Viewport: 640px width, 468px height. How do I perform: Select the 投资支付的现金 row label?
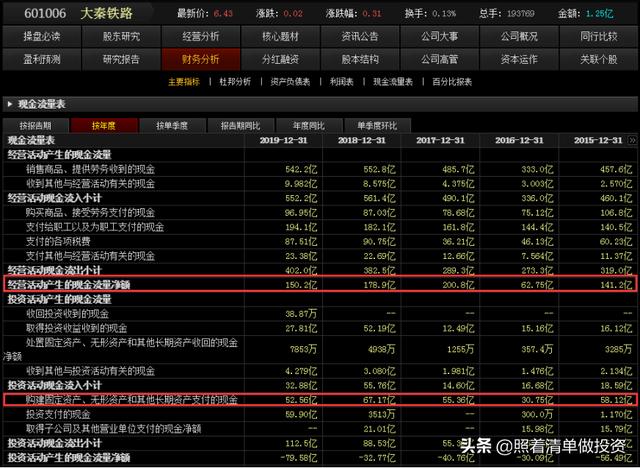click(58, 415)
